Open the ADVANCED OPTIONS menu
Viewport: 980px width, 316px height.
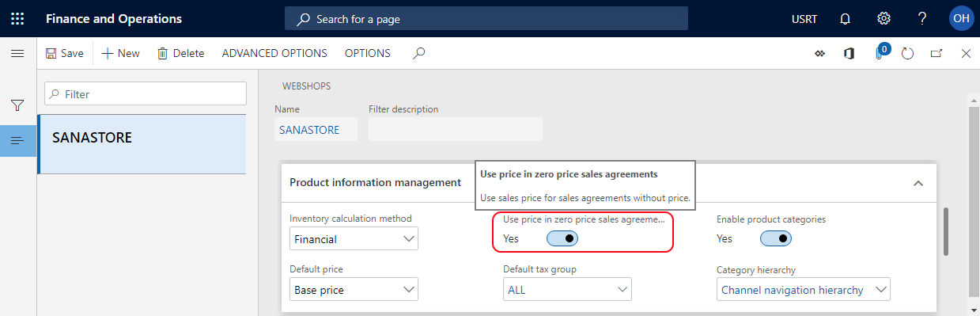point(274,53)
